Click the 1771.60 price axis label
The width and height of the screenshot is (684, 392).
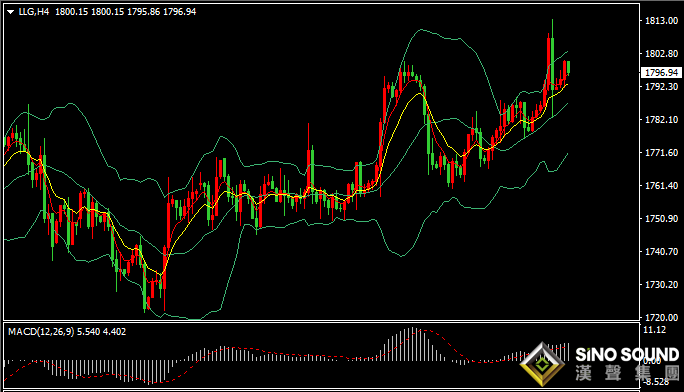[661, 153]
